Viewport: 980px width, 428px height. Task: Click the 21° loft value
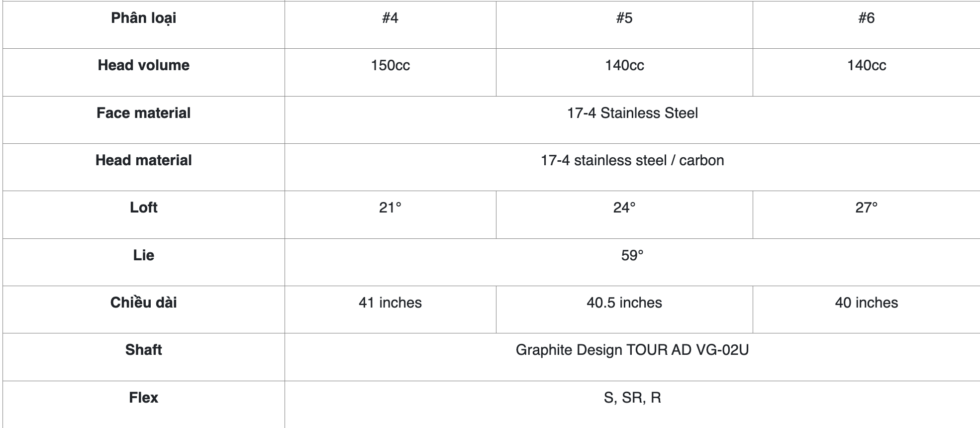[x=391, y=214]
